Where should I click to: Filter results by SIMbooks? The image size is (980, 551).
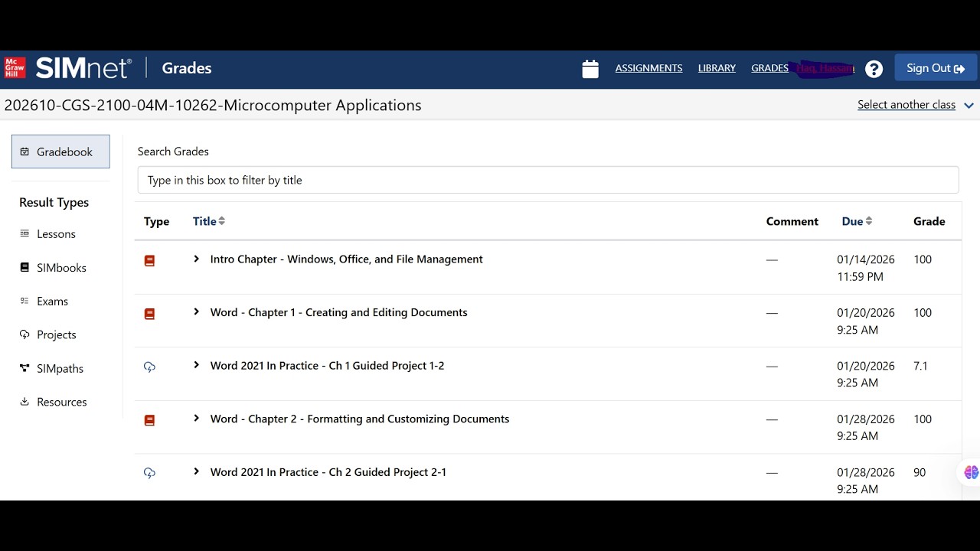[53, 268]
